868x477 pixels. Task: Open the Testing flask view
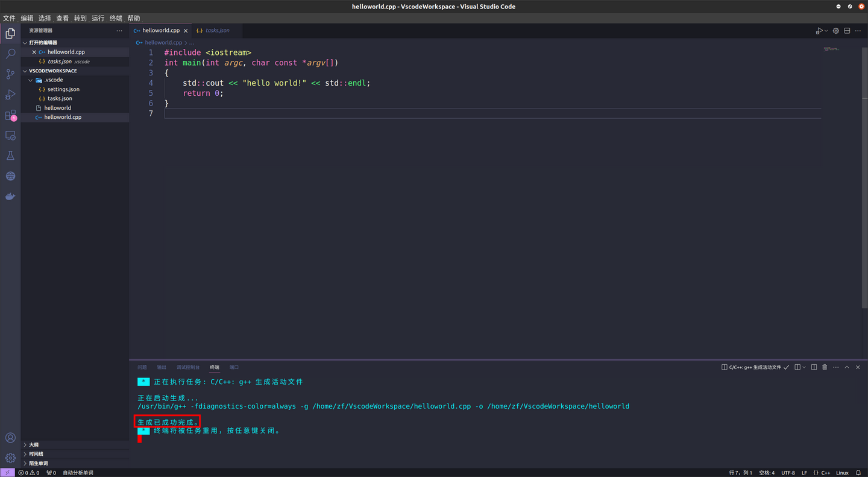10,156
